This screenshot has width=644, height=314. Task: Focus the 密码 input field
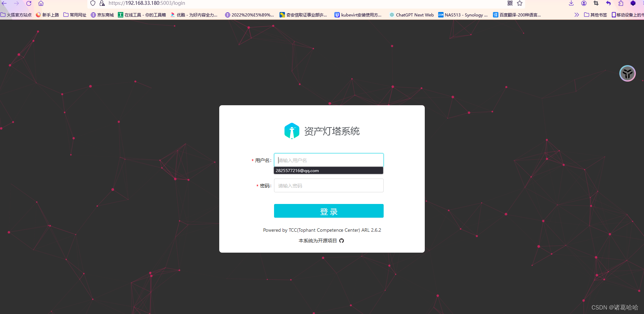point(329,185)
